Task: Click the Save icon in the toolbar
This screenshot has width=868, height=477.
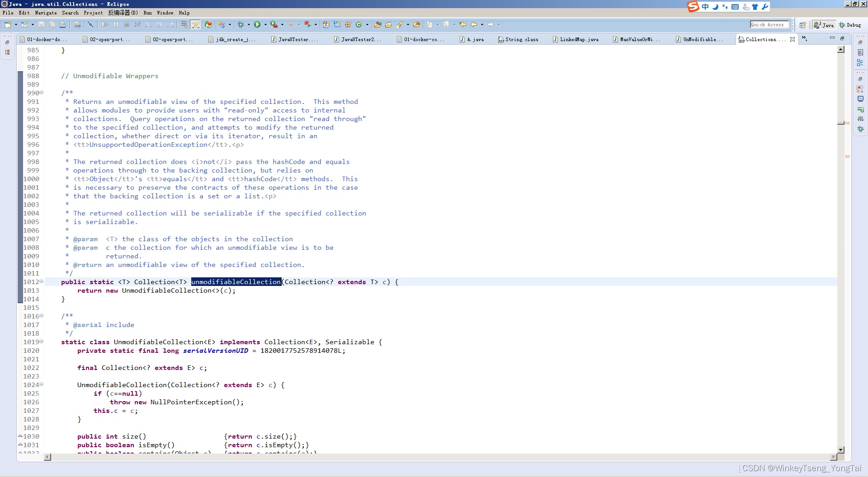Action: pyautogui.click(x=42, y=24)
